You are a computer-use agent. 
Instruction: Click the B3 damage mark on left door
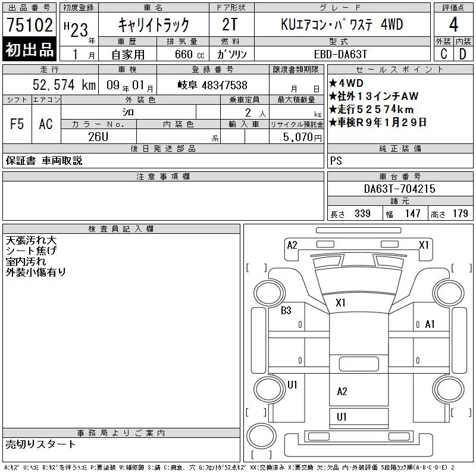point(286,310)
